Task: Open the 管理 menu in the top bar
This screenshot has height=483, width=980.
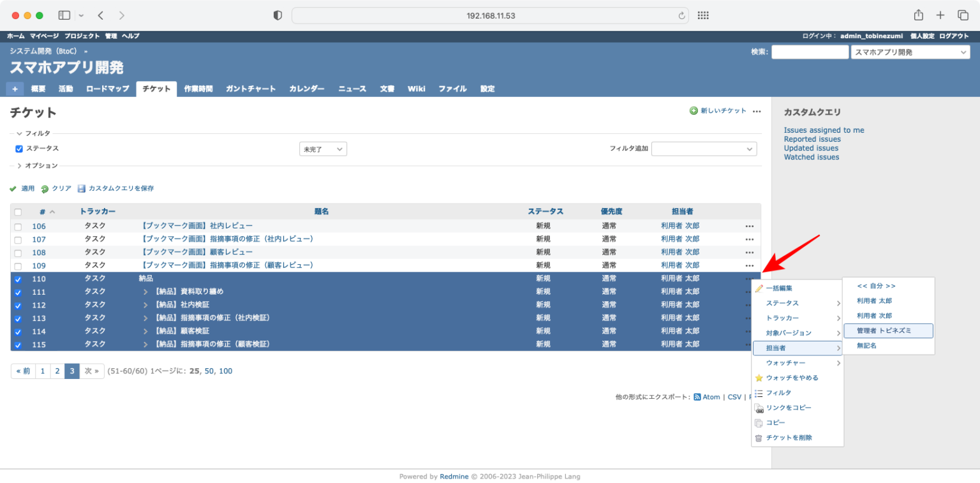Action: click(110, 36)
